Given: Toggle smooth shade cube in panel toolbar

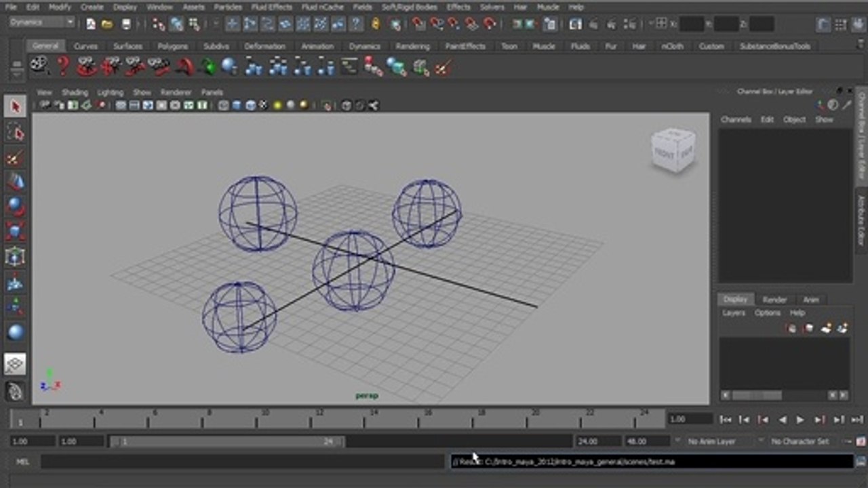Looking at the screenshot, I should [237, 105].
